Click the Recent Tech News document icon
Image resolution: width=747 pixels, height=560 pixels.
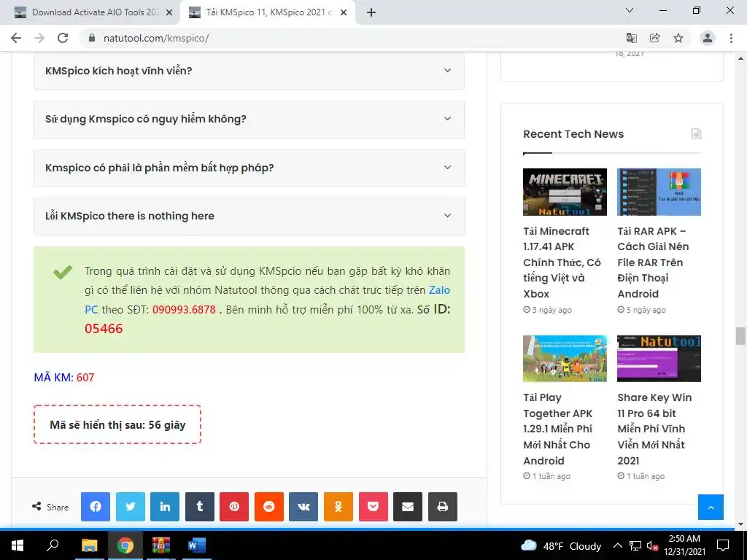(x=696, y=134)
